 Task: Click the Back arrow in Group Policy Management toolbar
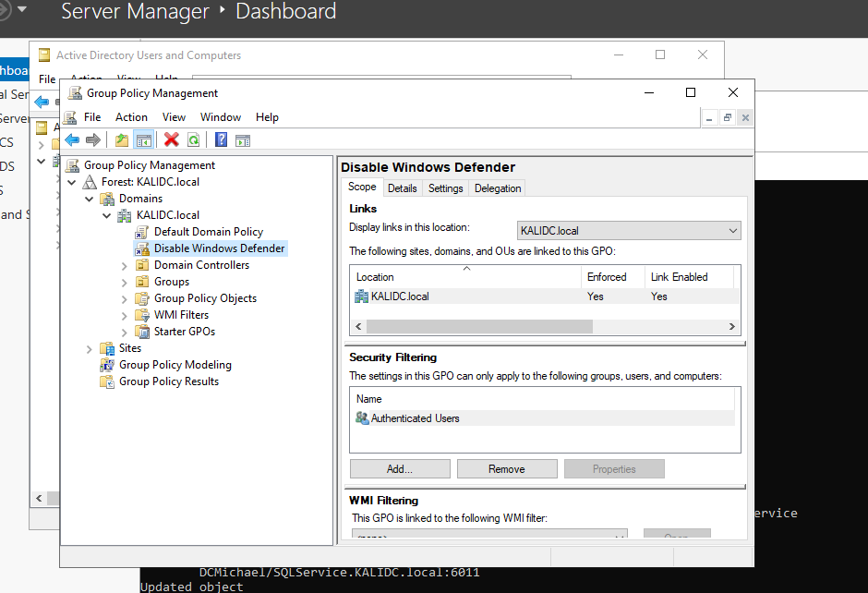72,140
